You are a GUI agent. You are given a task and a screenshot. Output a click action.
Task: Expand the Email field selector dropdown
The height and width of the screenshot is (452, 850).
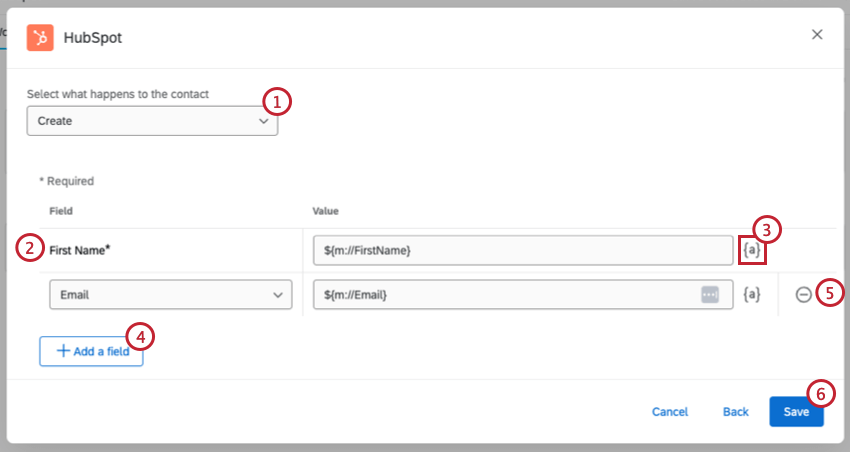[170, 295]
